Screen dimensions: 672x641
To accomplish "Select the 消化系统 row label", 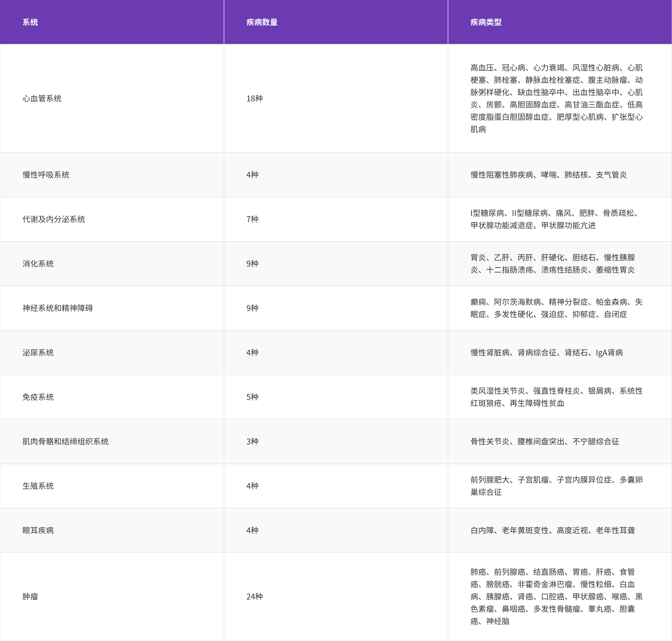I will coord(38,263).
